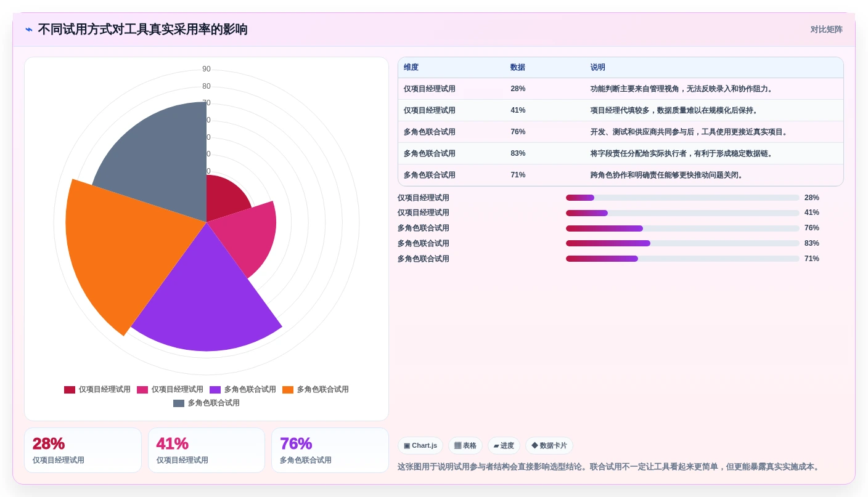Click the 进度 tag chip
The image size is (868, 497).
coord(504,446)
